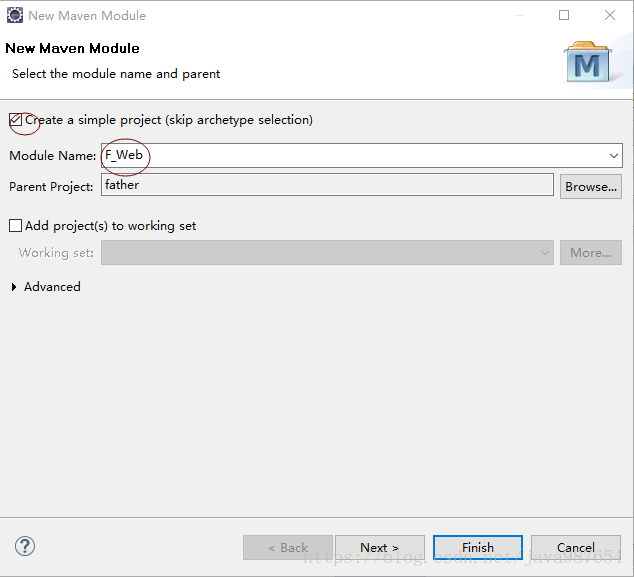Click Finish to create the module

pyautogui.click(x=478, y=547)
